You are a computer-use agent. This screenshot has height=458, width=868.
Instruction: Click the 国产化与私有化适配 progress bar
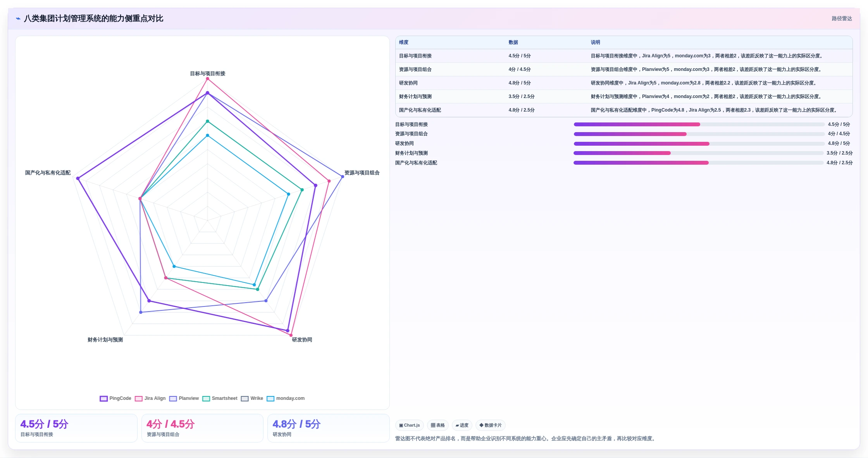699,163
